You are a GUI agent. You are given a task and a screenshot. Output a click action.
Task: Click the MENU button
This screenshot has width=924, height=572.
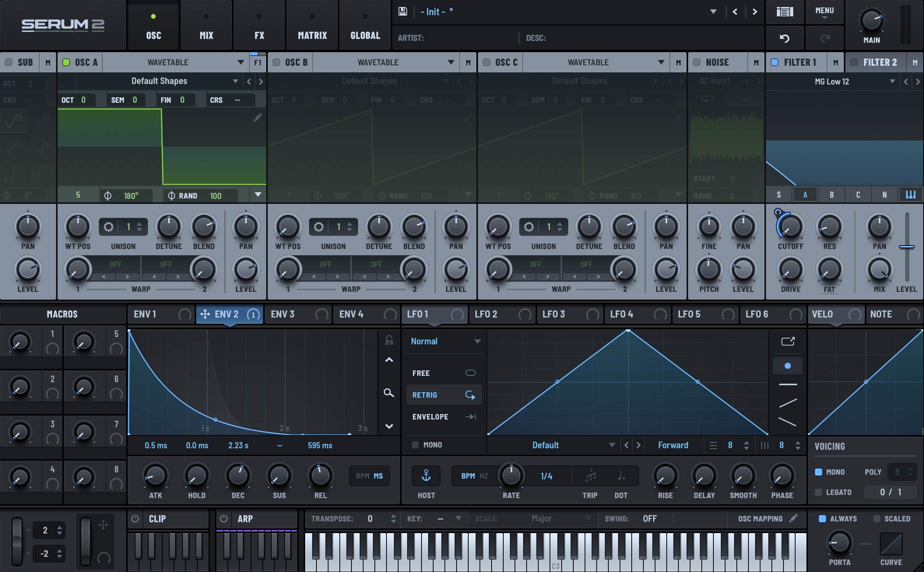pos(824,12)
